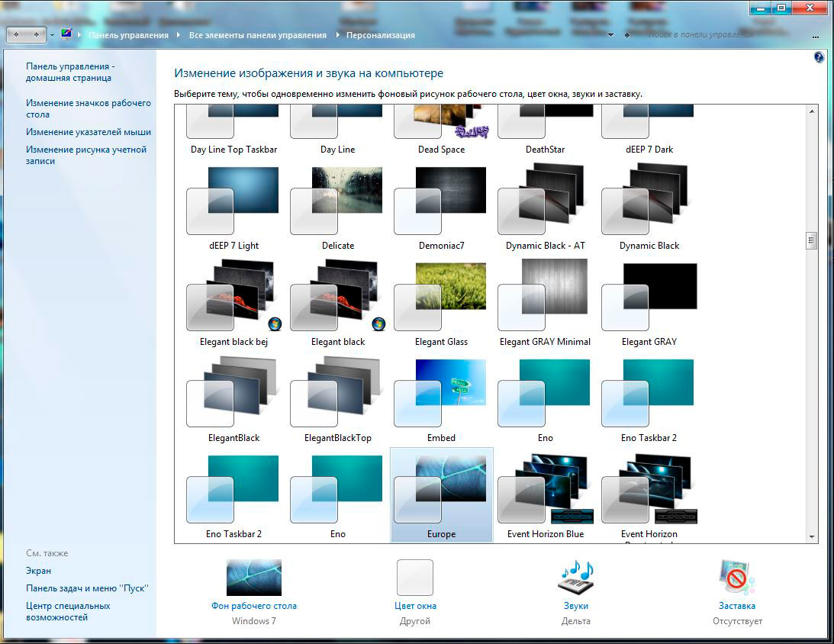Apply the DeathStar theme
Image resolution: width=834 pixels, height=644 pixels.
pyautogui.click(x=545, y=130)
